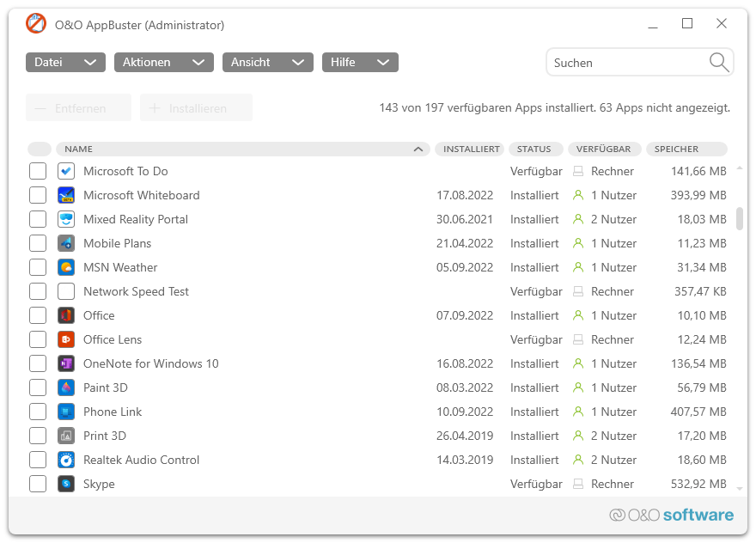Image resolution: width=756 pixels, height=543 pixels.
Task: Click the computer icon in Office Lens row
Action: 577,340
